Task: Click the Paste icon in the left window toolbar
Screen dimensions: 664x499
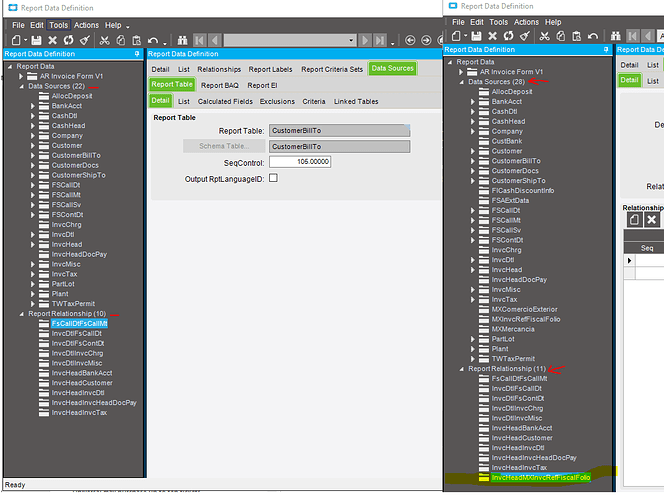Action: tap(136, 40)
